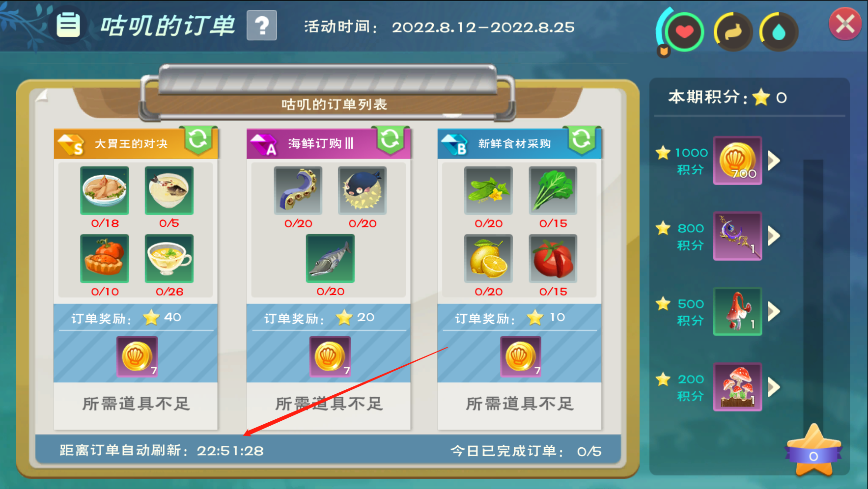The height and width of the screenshot is (489, 868).
Task: Click the red heart health status icon
Action: [684, 32]
